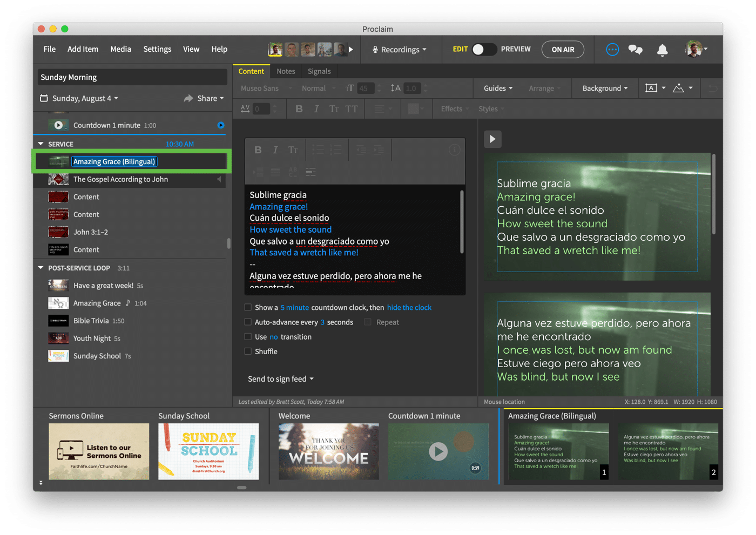Image resolution: width=756 pixels, height=535 pixels.
Task: Check the Auto-advance every 3 seconds box
Action: [248, 322]
